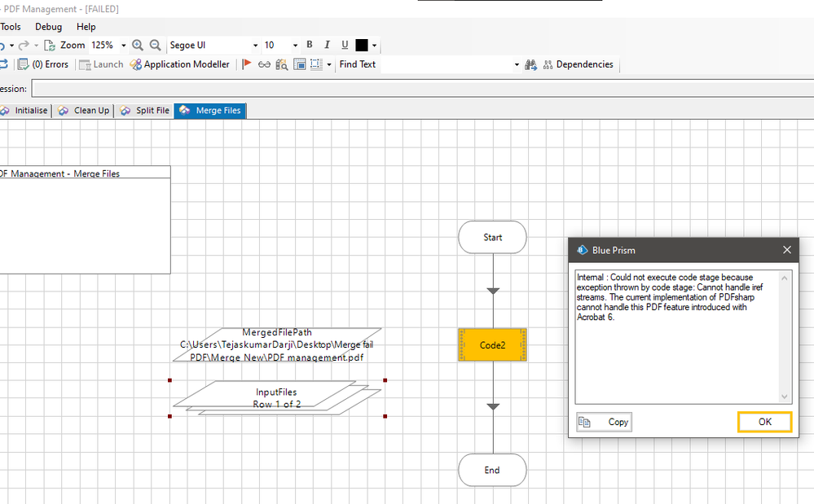
Task: Select the End stage on canvas
Action: 493,471
